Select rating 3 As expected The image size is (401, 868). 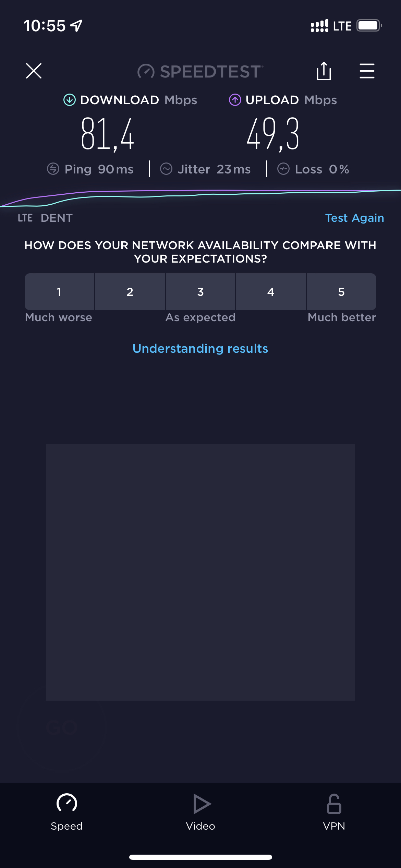(200, 292)
